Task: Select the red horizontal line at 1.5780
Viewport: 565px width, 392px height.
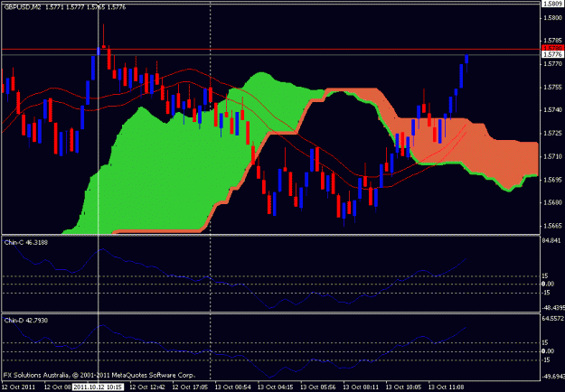Action: point(270,49)
